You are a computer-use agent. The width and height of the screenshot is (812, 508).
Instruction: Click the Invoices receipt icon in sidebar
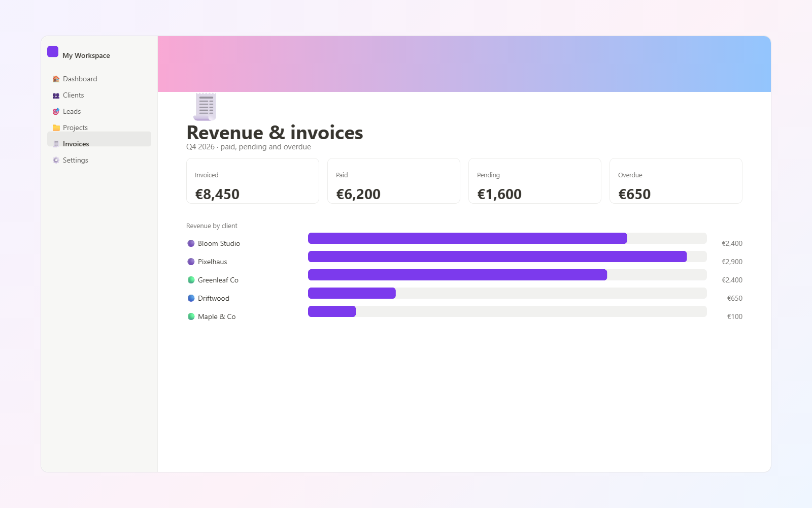point(56,144)
